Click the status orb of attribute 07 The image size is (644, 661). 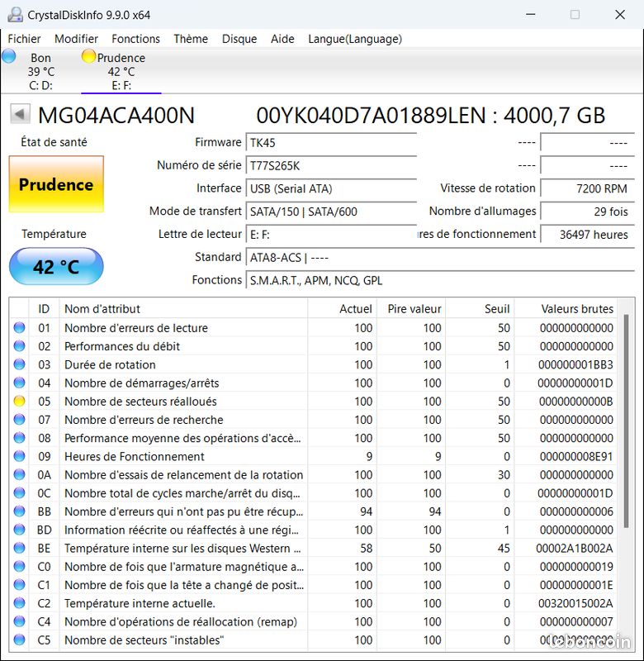19,419
